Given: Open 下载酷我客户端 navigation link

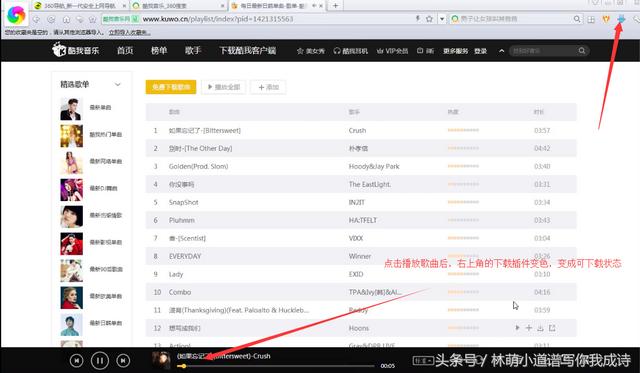Looking at the screenshot, I should 248,50.
